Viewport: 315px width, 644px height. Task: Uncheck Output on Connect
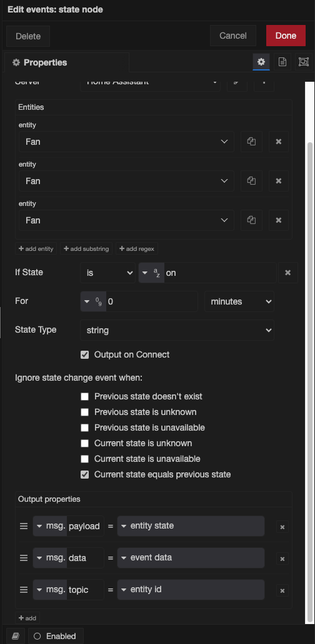pos(85,355)
